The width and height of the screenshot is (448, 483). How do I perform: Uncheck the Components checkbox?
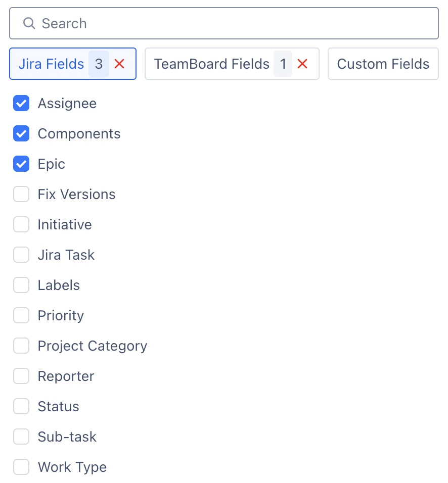(21, 133)
